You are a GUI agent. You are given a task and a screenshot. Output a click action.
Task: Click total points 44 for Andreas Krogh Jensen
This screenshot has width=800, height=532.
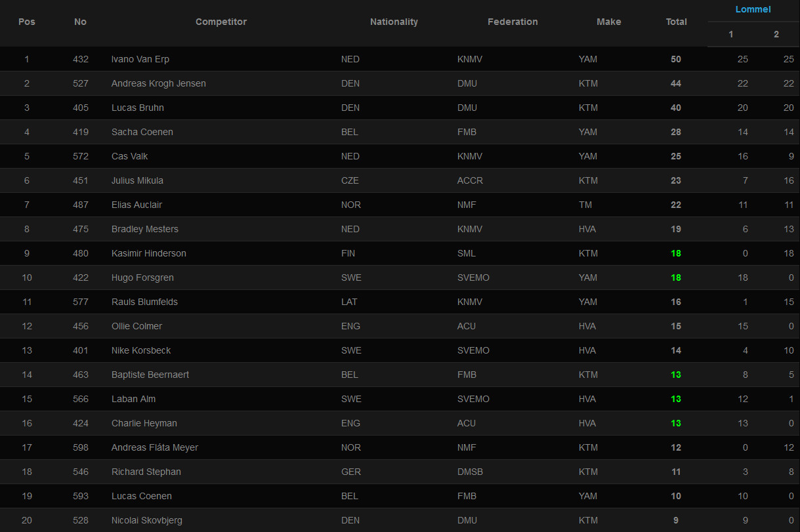point(676,83)
